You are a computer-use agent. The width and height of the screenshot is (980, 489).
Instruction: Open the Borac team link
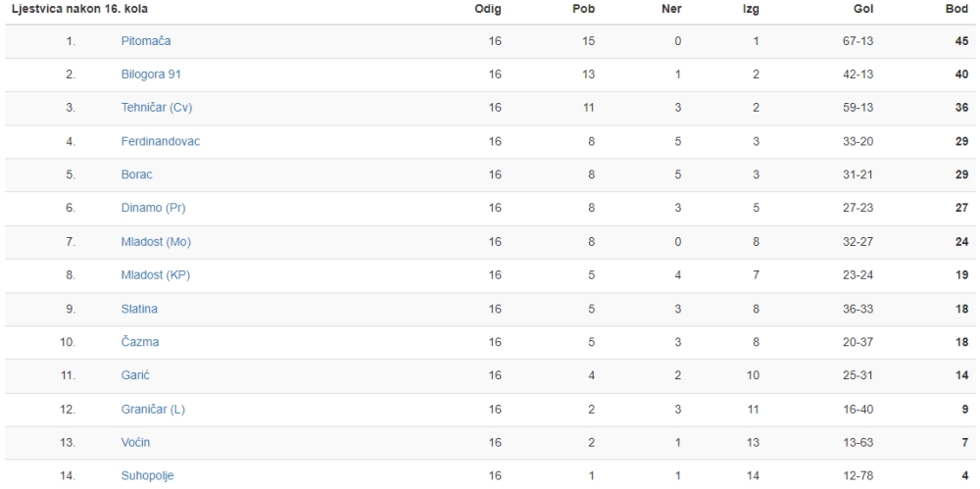[x=137, y=174]
